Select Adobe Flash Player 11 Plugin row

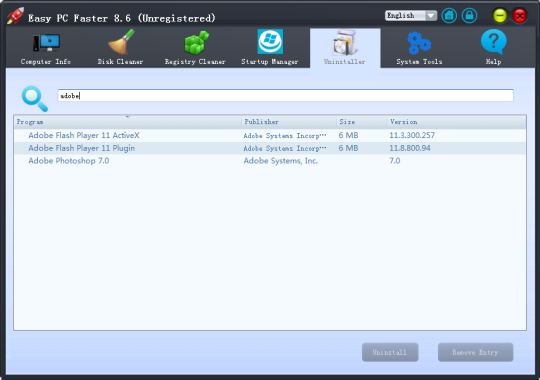point(270,148)
